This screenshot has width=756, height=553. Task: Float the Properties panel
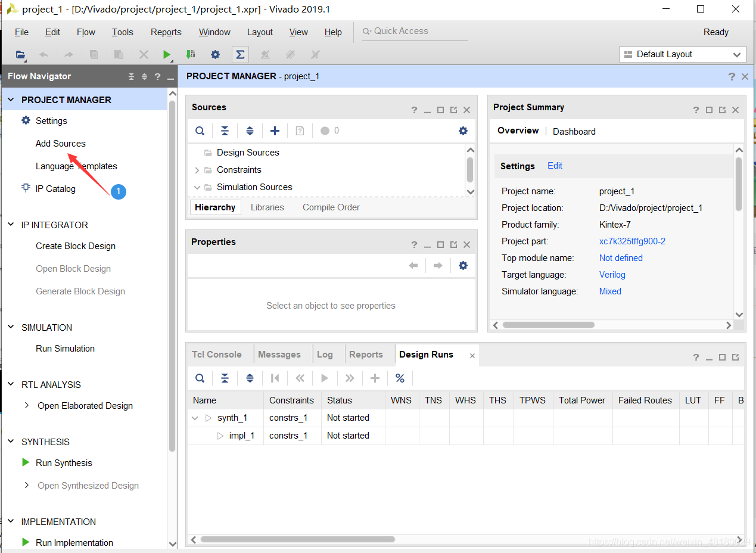coord(454,245)
